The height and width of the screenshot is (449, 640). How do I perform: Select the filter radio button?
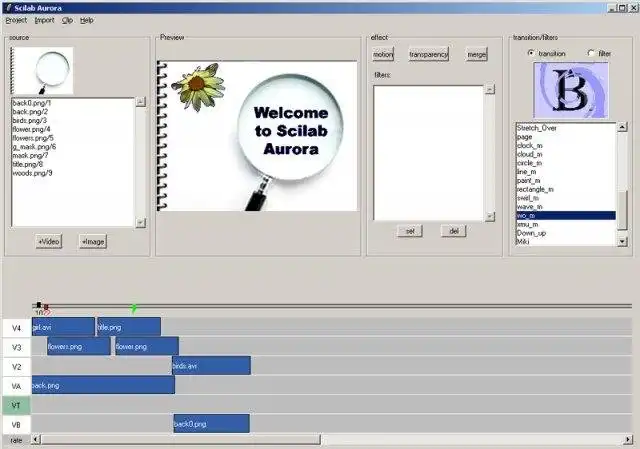591,53
